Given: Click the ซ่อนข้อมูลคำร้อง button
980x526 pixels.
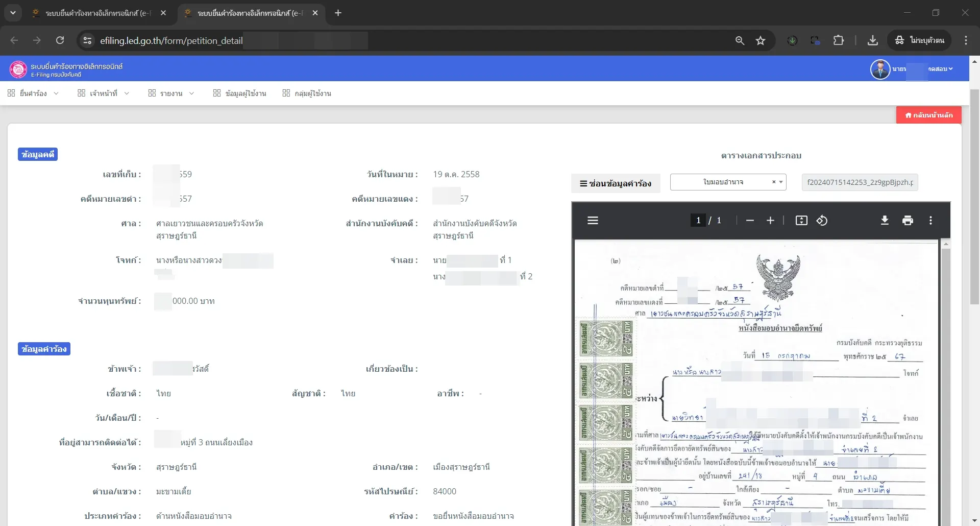Looking at the screenshot, I should click(x=616, y=183).
